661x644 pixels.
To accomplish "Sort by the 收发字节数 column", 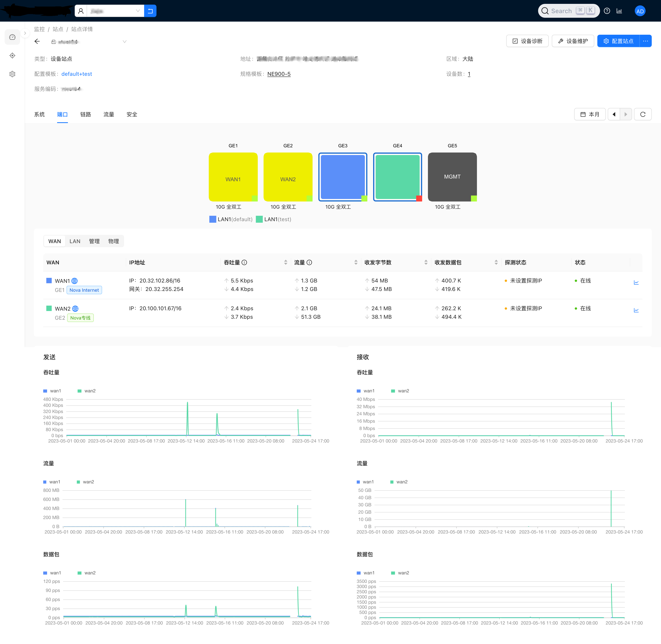I will click(426, 262).
